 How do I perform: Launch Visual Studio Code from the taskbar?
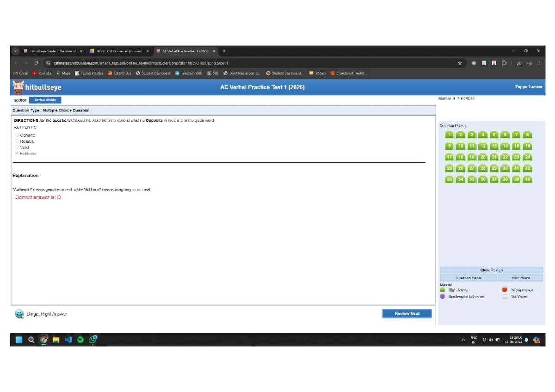pyautogui.click(x=68, y=340)
